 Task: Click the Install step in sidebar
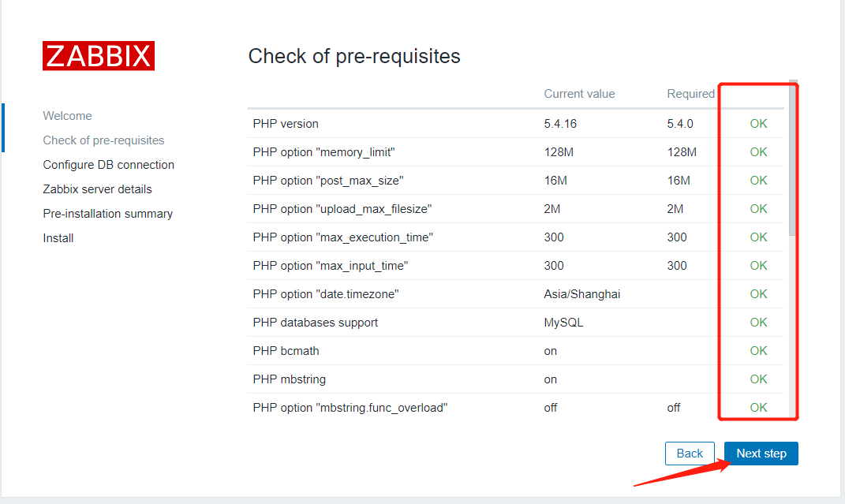pyautogui.click(x=58, y=238)
